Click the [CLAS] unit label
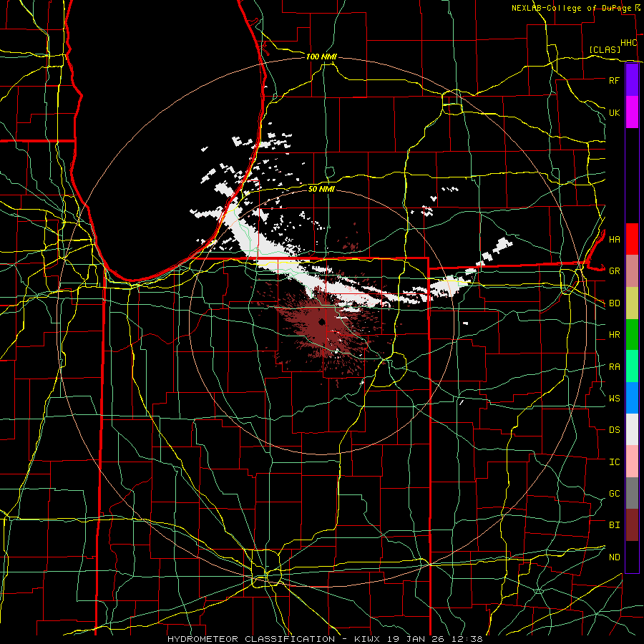 tap(605, 49)
